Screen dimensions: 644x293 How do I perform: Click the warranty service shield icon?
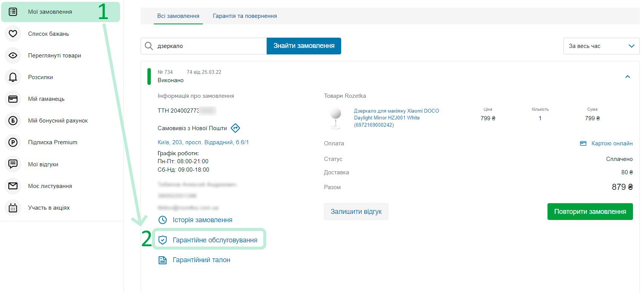click(163, 240)
